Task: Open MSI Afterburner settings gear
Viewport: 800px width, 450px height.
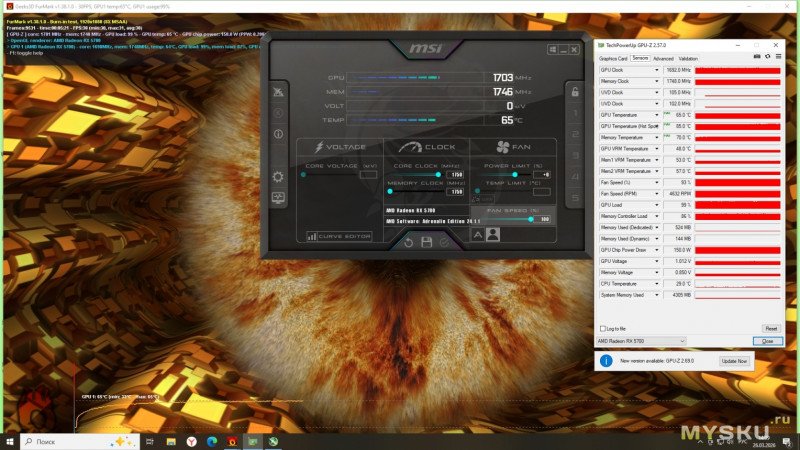Action: click(277, 177)
